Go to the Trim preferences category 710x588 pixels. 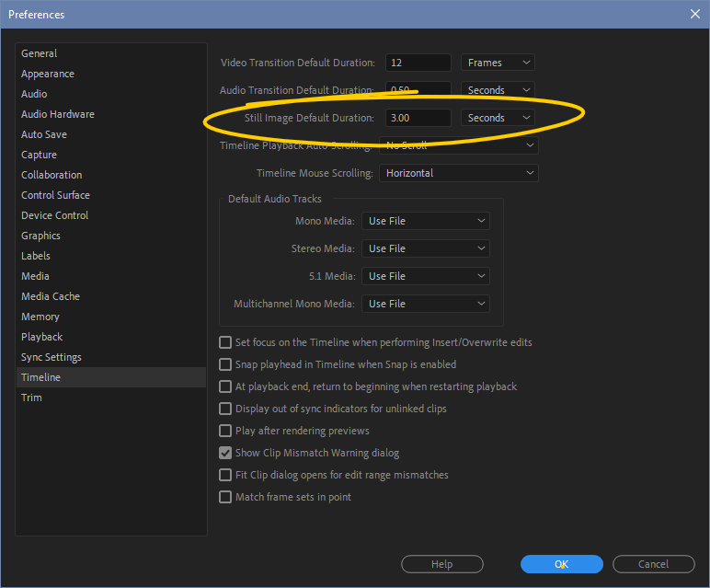click(x=32, y=398)
